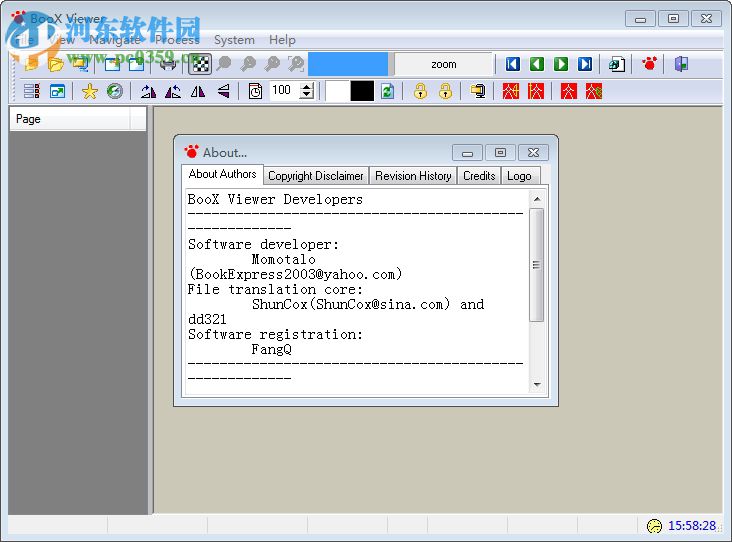732x542 pixels.
Task: Increase the 100 value with up arrow
Action: [x=306, y=86]
